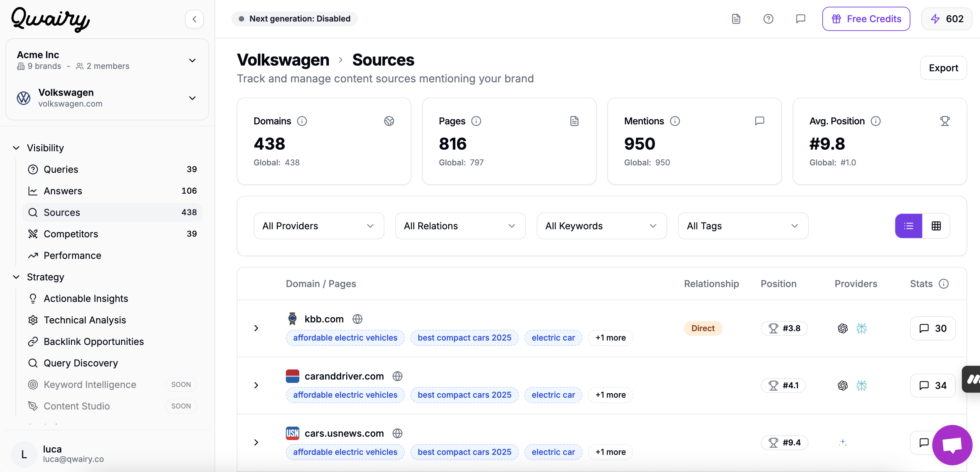
Task: Click the Domains info icon
Action: point(302,121)
